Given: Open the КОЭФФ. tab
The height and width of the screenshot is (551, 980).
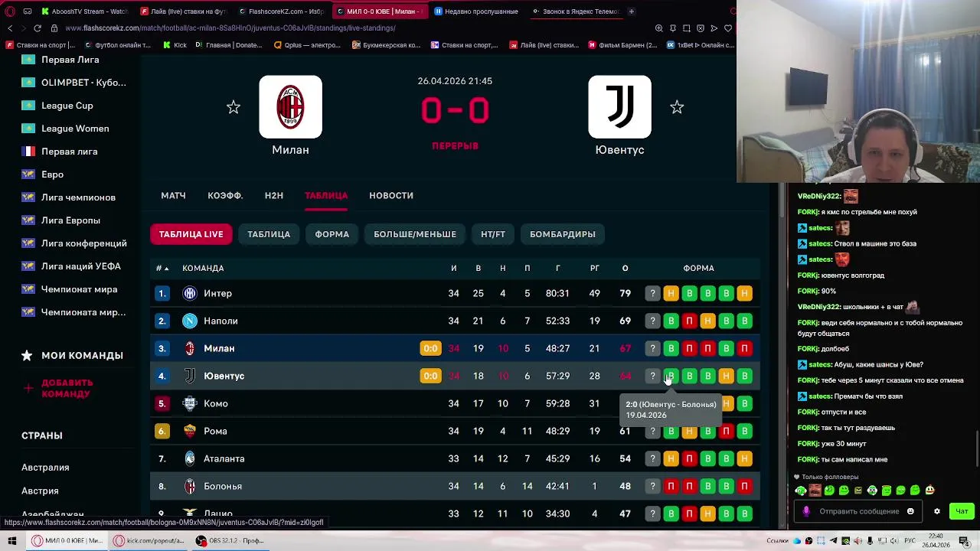Looking at the screenshot, I should coord(225,195).
